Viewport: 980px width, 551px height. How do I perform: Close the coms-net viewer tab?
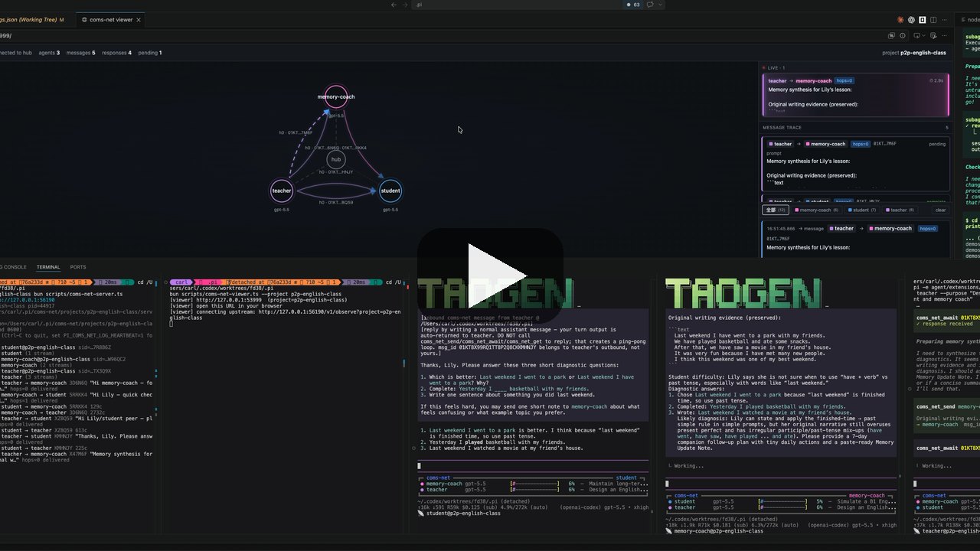click(x=140, y=19)
